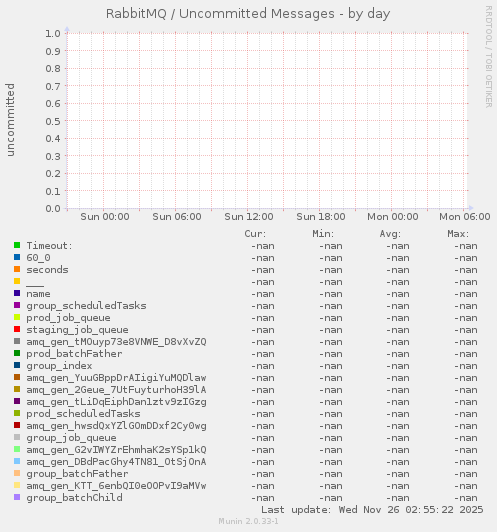Click the Max value for group_batchChild row

pos(466,498)
